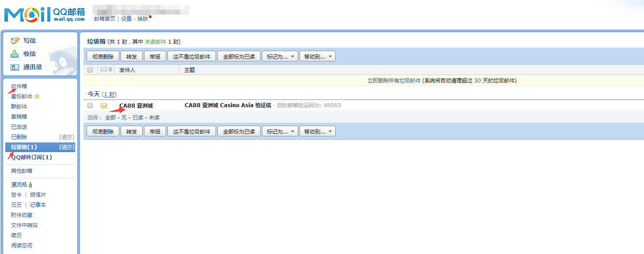Expand the top 标记为... dropdown
The width and height of the screenshot is (644, 254).
click(280, 56)
